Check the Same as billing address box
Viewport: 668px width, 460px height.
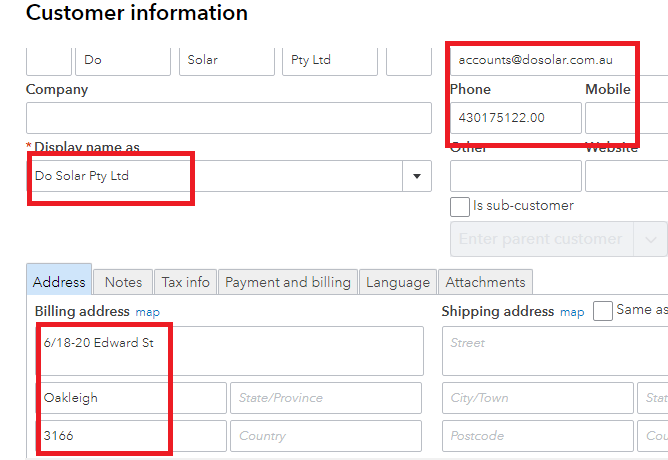(602, 311)
